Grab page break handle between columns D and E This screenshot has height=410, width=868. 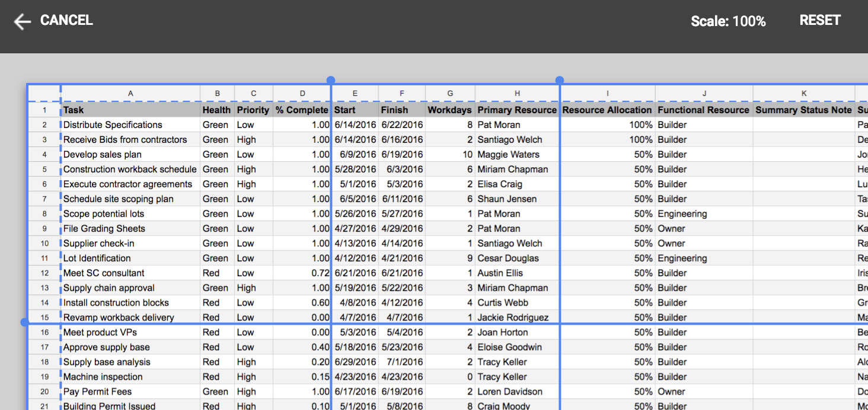(x=331, y=80)
